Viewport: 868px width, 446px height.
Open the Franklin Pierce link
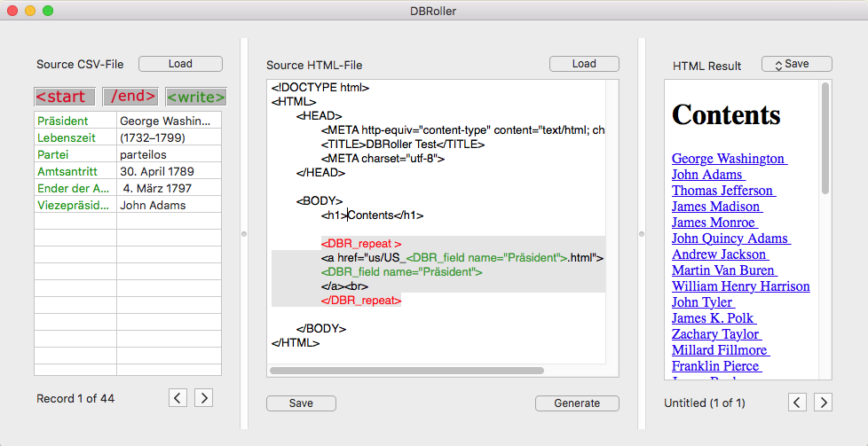[717, 367]
